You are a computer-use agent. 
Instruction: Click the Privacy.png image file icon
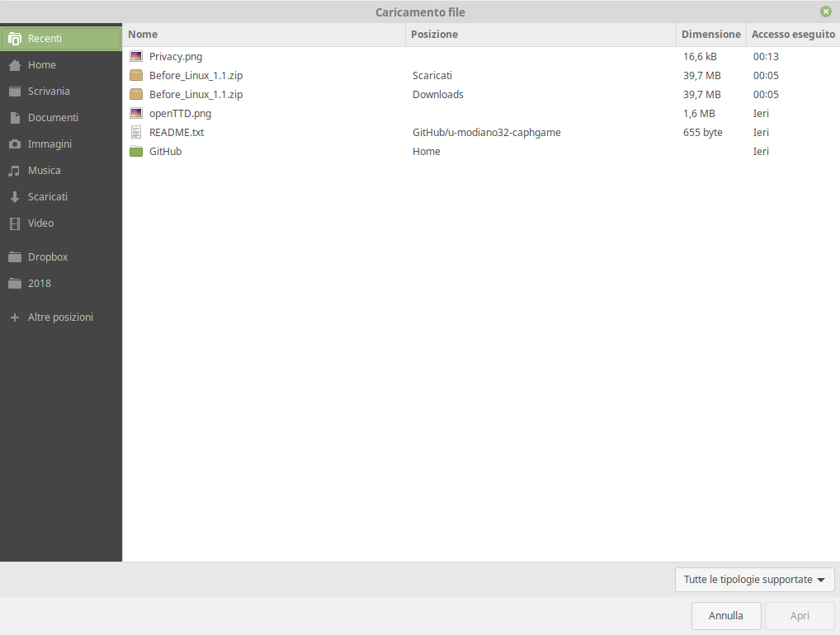[136, 56]
